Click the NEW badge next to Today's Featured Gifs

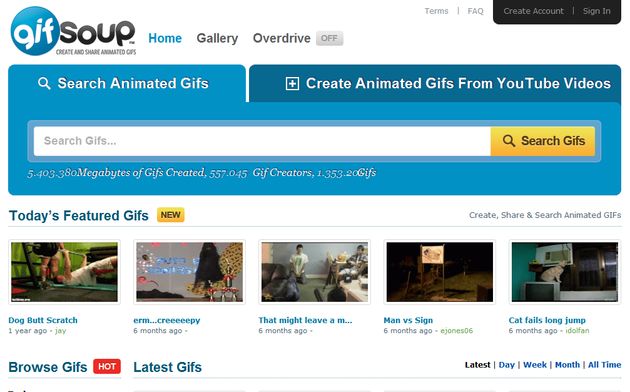[x=170, y=215]
